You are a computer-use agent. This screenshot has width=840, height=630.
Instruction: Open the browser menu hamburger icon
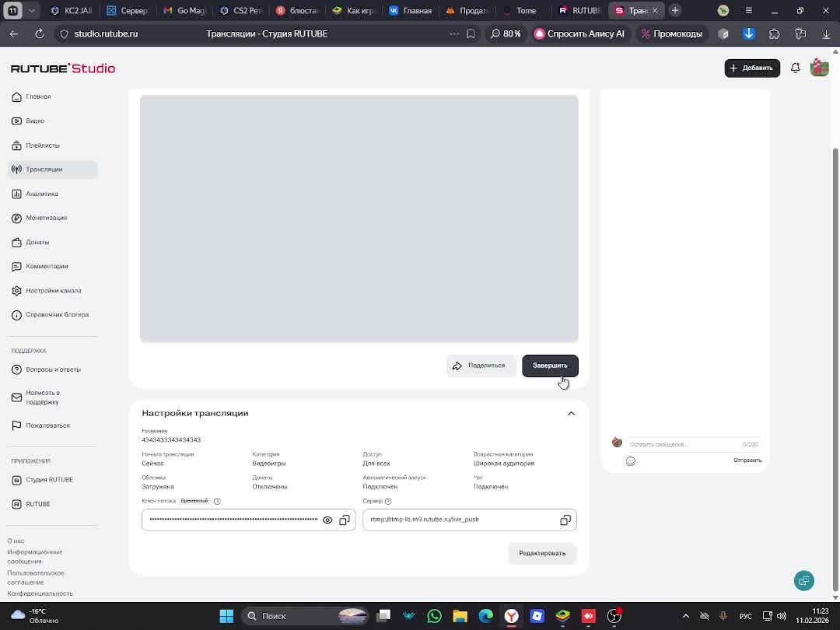click(x=749, y=11)
